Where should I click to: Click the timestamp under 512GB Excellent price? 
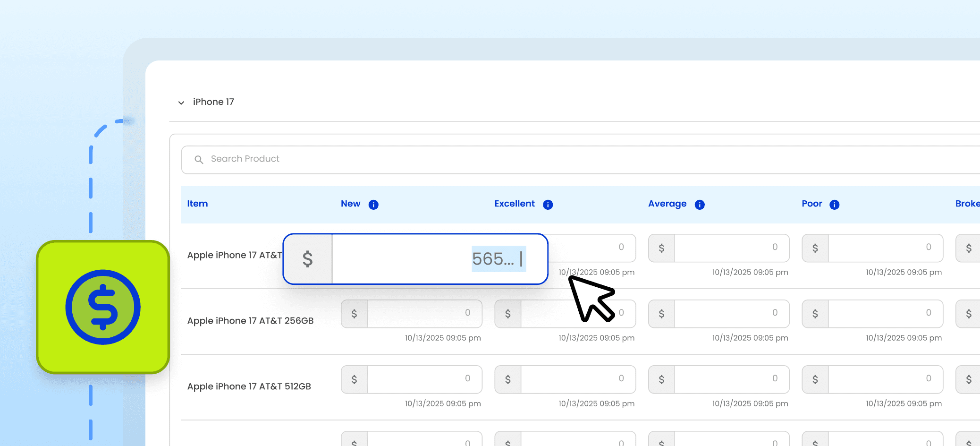point(597,403)
